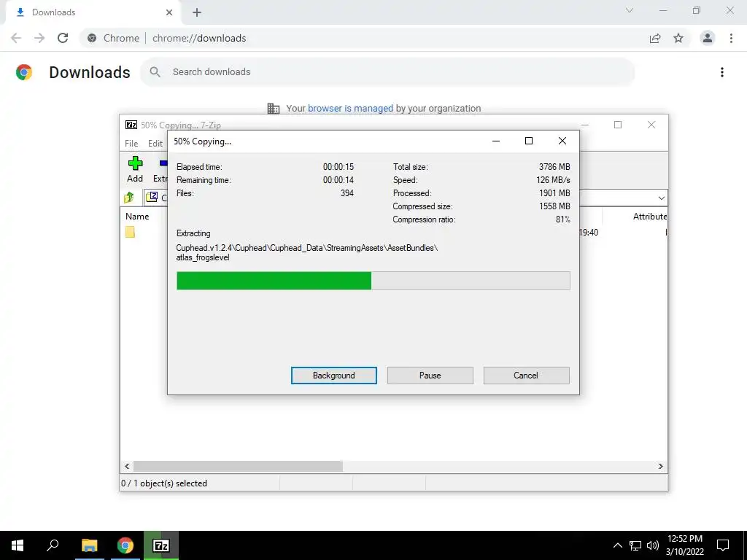Viewport: 747px width, 560px height.
Task: Click the Files count 394
Action: coord(347,192)
